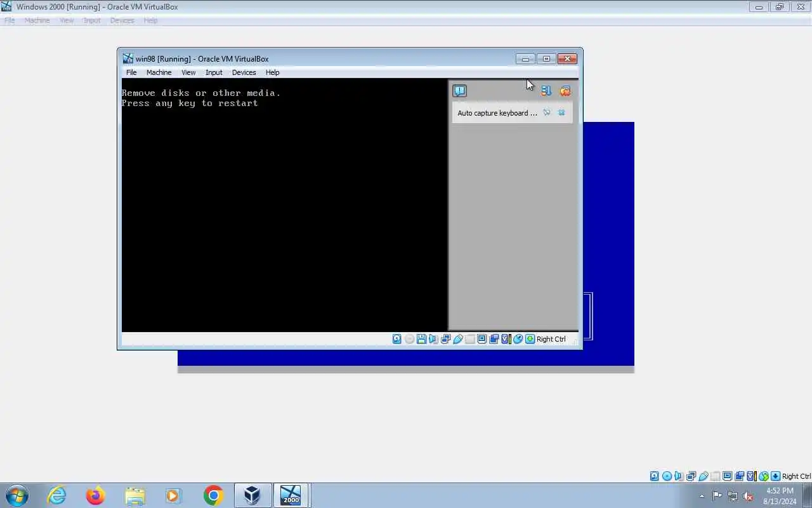This screenshot has height=508, width=812.
Task: Open the Windows Start menu
Action: tap(16, 495)
